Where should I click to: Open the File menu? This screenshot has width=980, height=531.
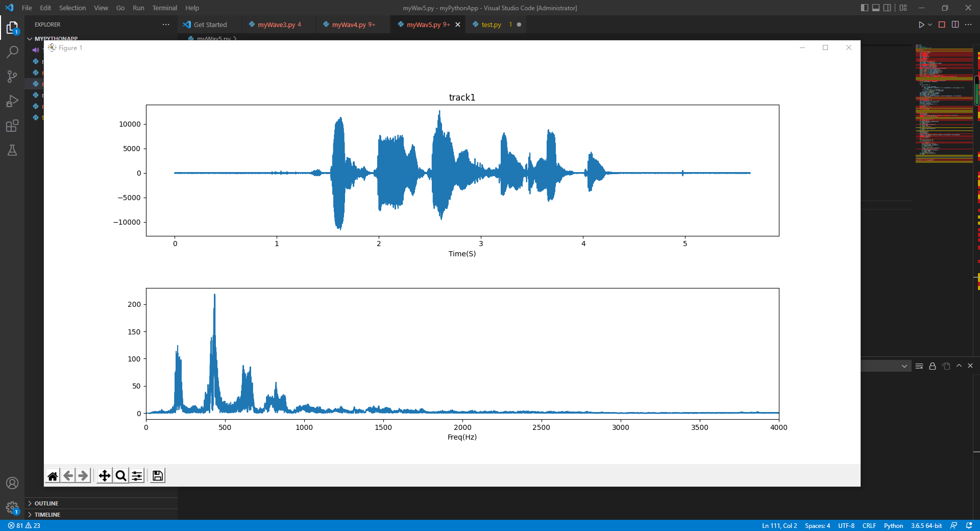pos(27,8)
